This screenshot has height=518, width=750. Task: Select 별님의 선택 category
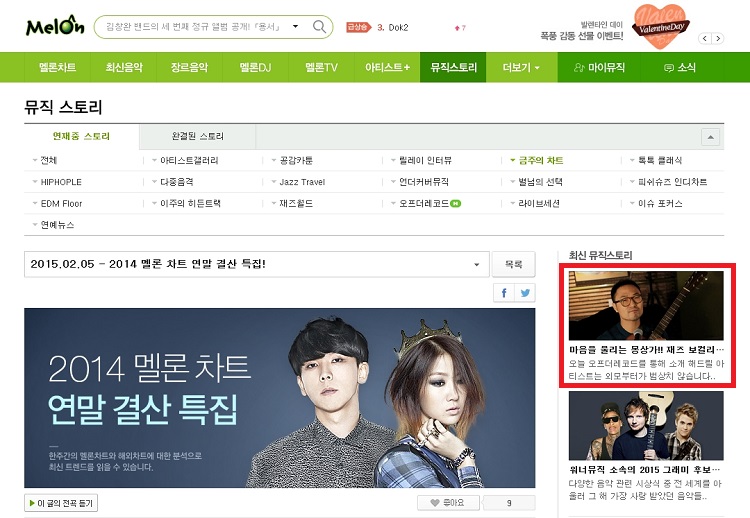point(540,182)
